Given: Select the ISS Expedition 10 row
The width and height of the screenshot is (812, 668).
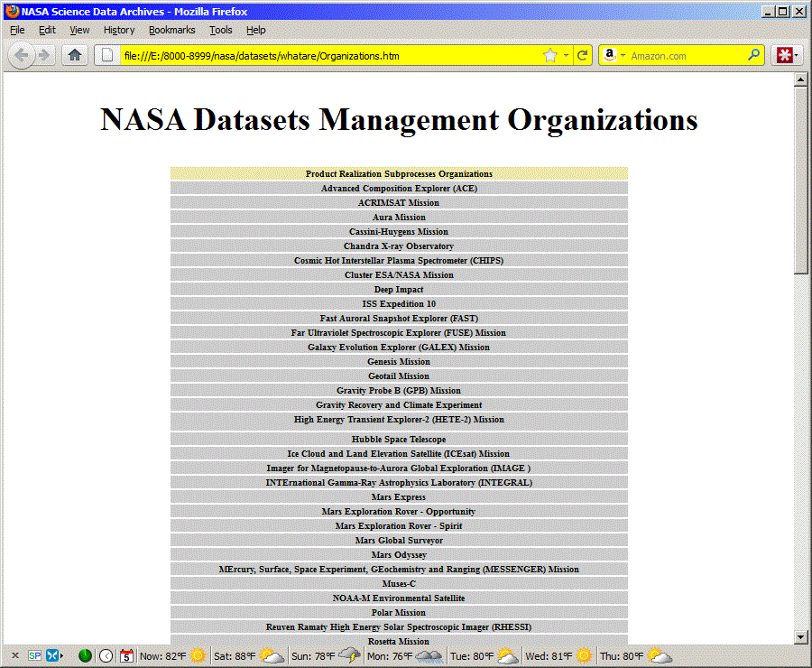Looking at the screenshot, I should [399, 303].
